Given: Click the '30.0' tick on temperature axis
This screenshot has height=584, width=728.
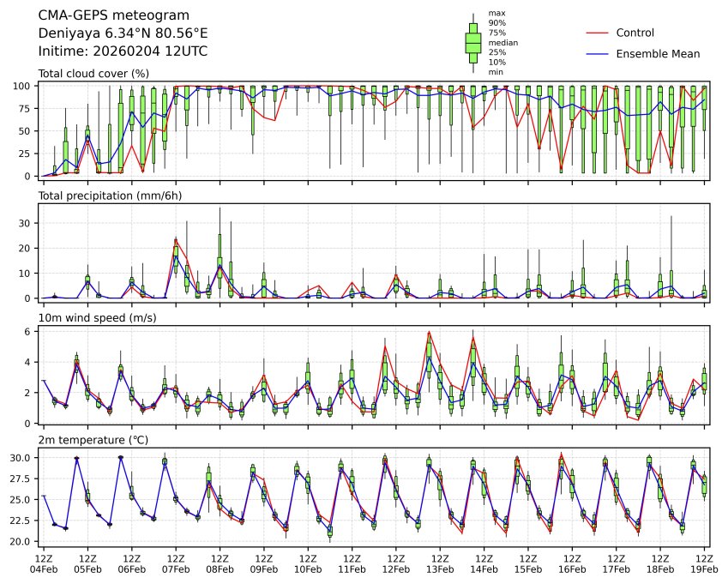Looking at the screenshot, I should [21, 458].
